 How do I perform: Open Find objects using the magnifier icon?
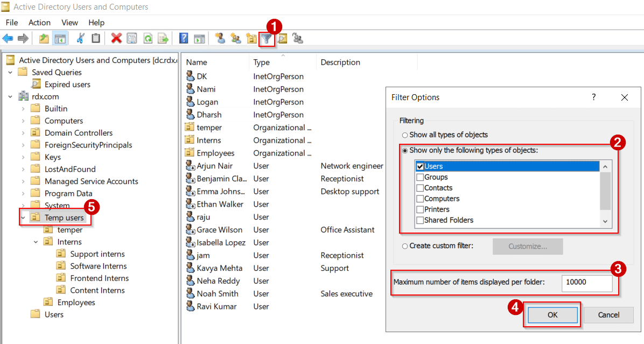point(282,38)
